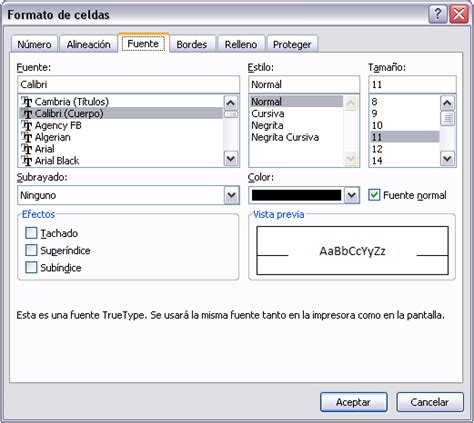The width and height of the screenshot is (474, 423).
Task: Enable the Tachado checkbox
Action: tap(31, 233)
